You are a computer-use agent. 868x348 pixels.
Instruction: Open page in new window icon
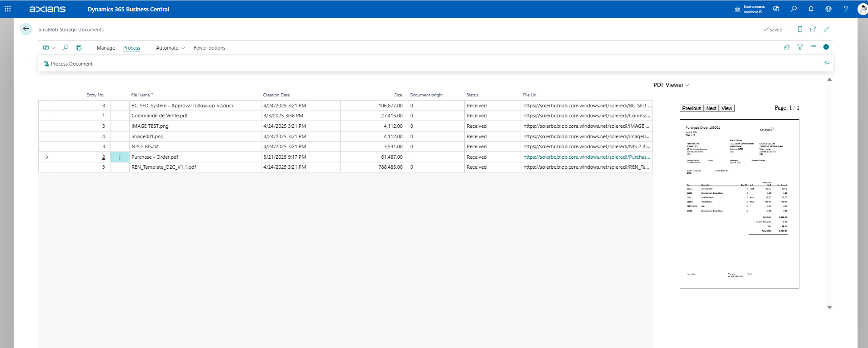click(813, 30)
